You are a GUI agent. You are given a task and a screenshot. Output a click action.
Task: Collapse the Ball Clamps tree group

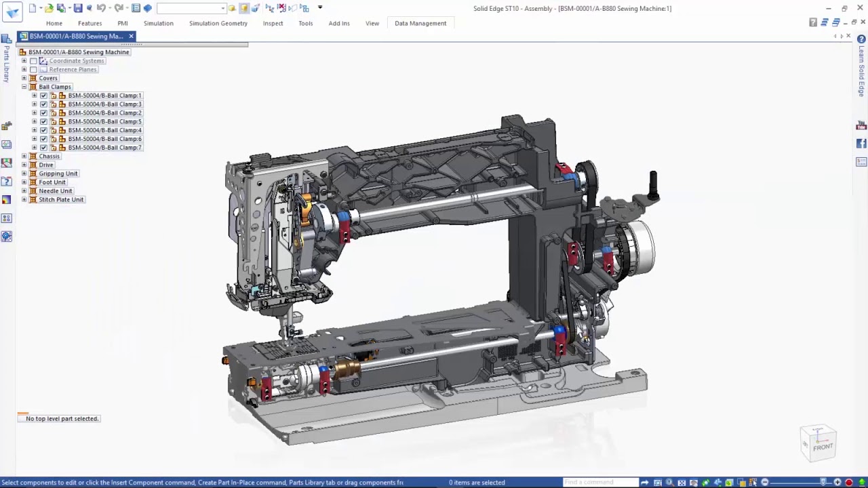[24, 87]
